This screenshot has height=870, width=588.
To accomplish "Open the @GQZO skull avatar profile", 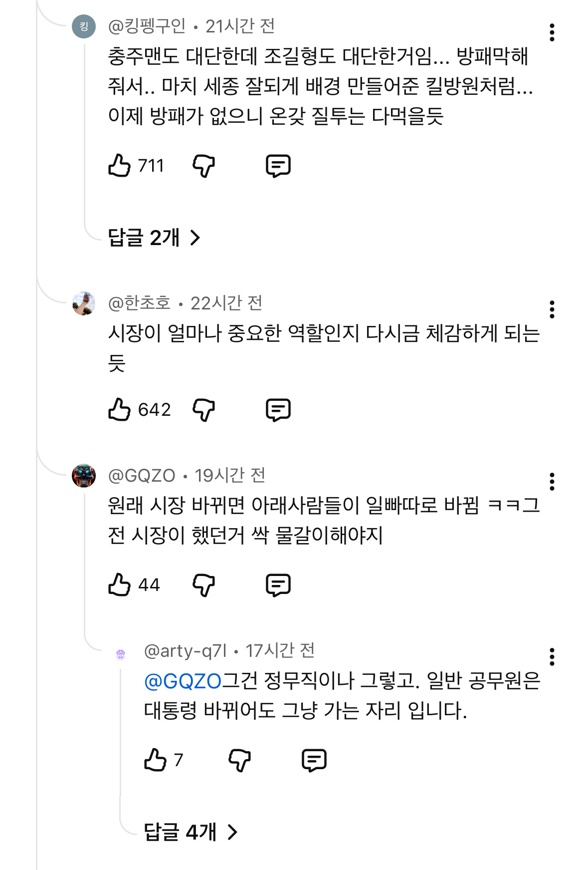I will click(x=84, y=476).
